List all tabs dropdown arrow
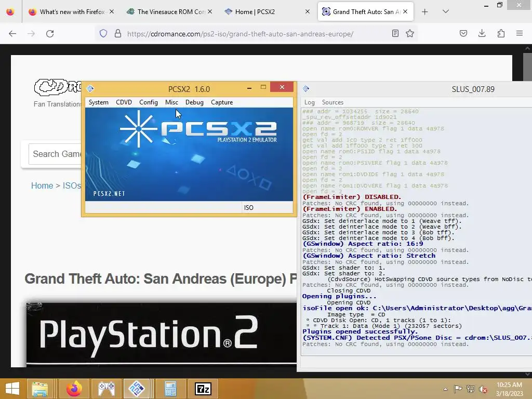This screenshot has height=399, width=532. coord(446,11)
